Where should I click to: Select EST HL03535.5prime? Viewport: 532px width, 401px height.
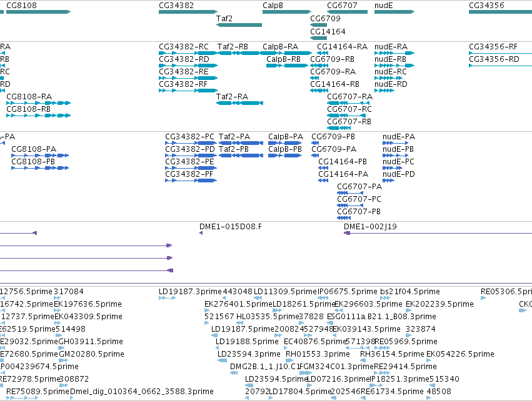pyautogui.click(x=268, y=317)
